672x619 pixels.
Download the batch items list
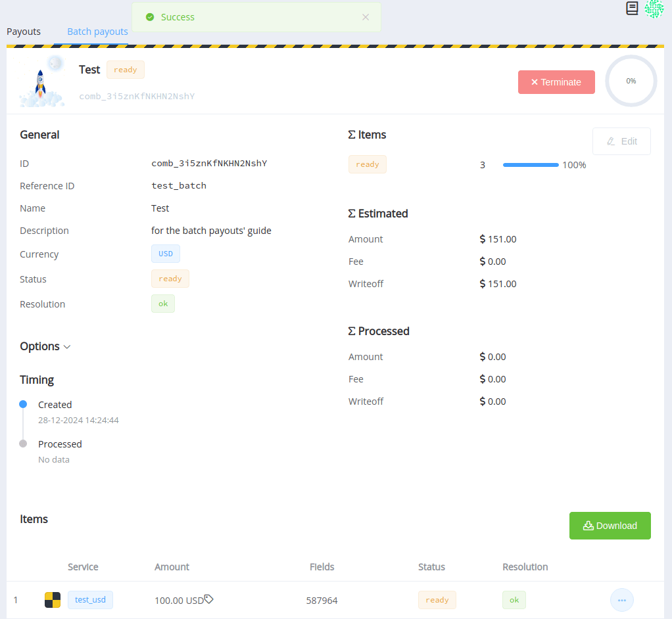610,526
